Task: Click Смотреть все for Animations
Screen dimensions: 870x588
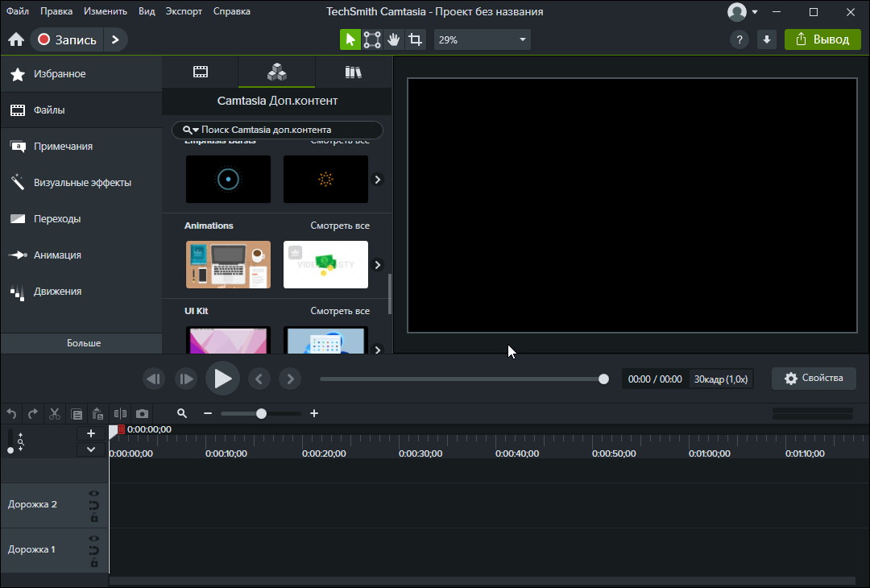Action: click(340, 226)
